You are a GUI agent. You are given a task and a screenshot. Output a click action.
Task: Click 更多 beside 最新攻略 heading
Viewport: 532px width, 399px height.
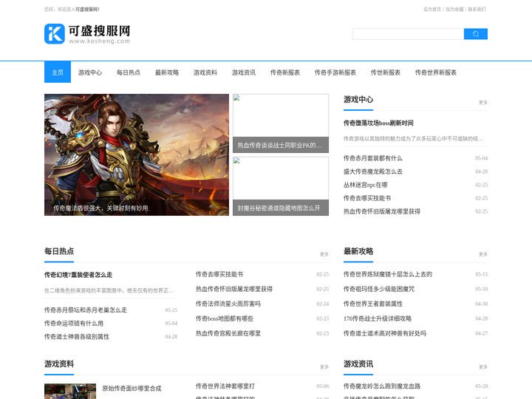(482, 254)
